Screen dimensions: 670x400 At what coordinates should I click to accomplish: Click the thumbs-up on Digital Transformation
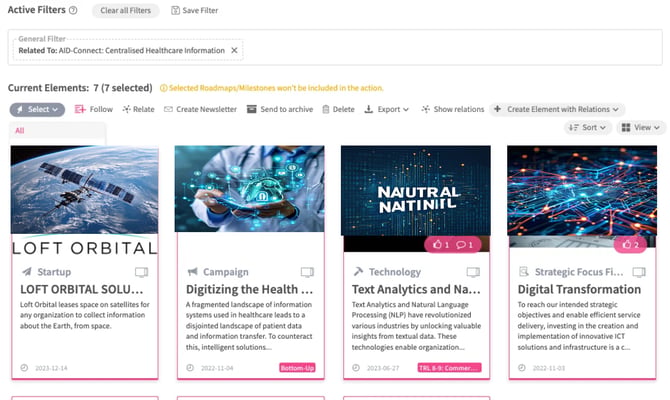[x=630, y=244]
